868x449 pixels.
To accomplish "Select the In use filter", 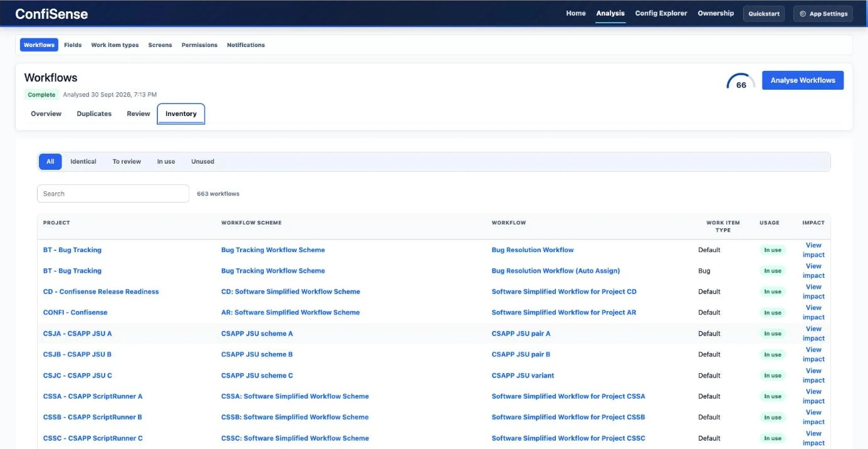I will (x=166, y=162).
